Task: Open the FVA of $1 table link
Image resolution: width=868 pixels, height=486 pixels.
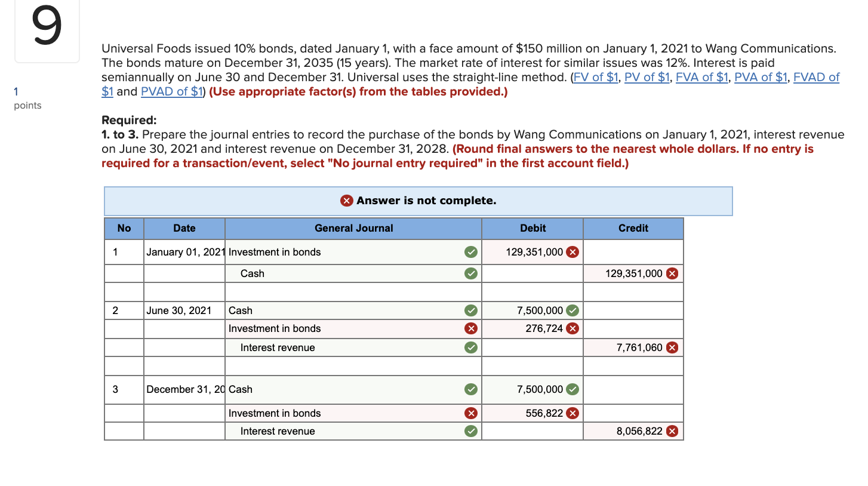Action: [x=701, y=77]
